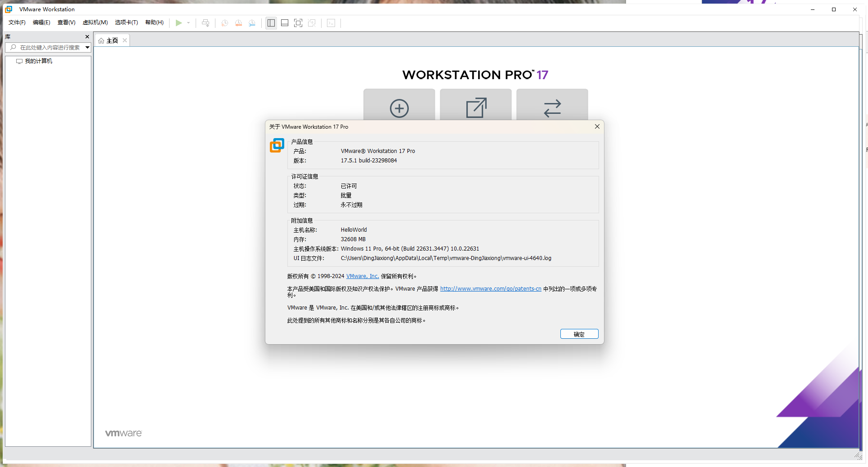Open the 查看(V) menu
868x467 pixels.
pos(66,22)
